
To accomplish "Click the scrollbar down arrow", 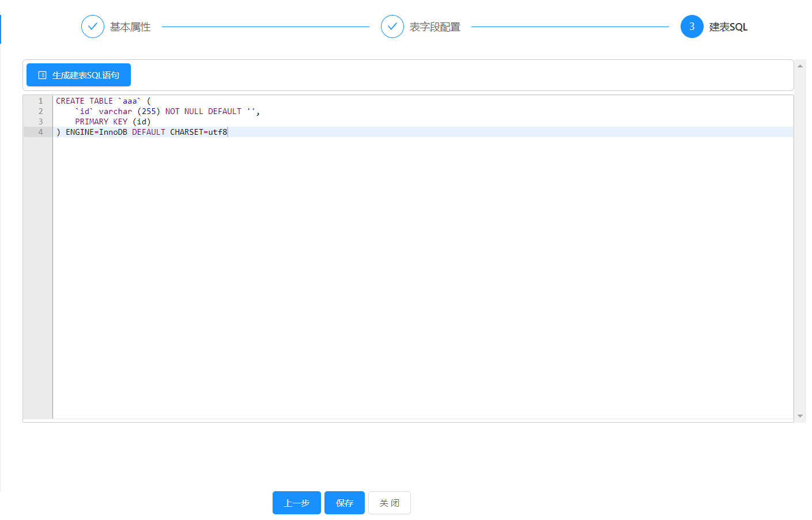I will click(x=800, y=416).
